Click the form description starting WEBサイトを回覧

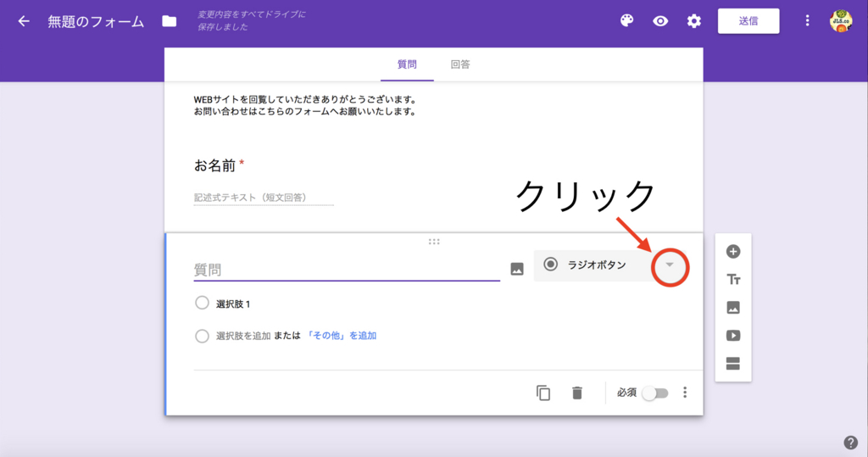tap(305, 105)
